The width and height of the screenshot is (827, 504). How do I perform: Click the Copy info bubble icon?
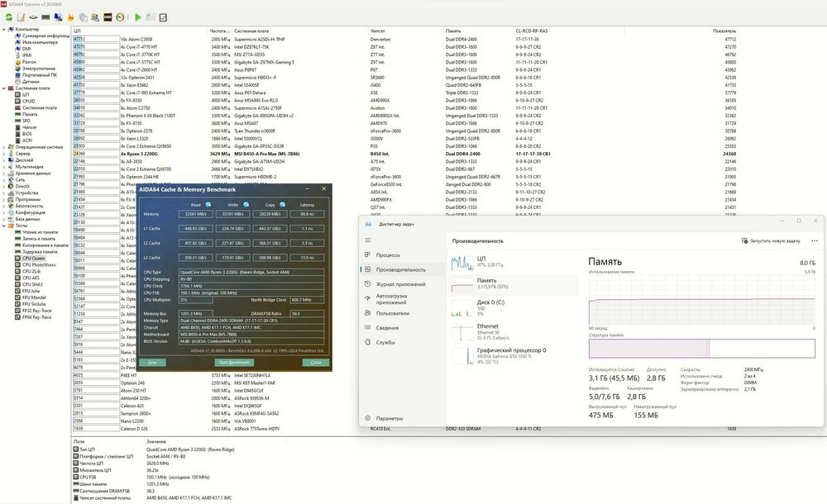point(283,204)
